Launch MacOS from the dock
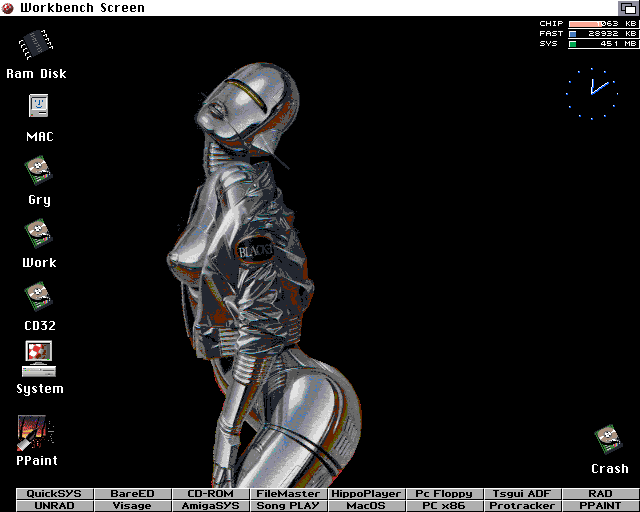This screenshot has width=640, height=512. point(367,505)
